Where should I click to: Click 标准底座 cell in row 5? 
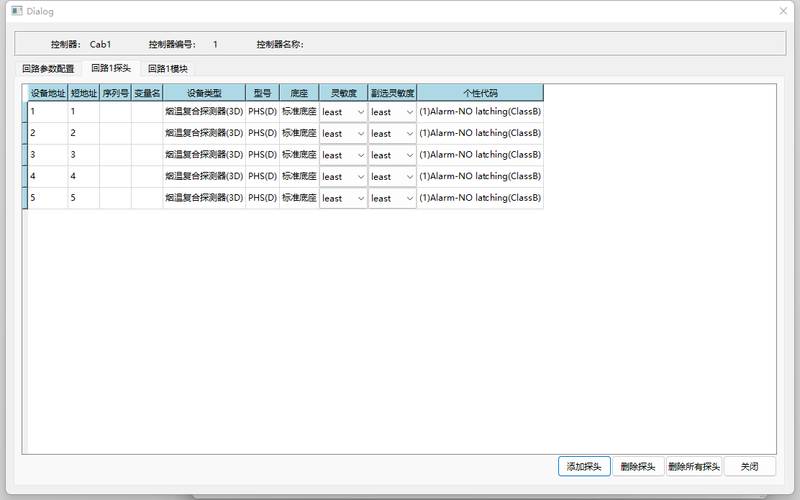299,198
